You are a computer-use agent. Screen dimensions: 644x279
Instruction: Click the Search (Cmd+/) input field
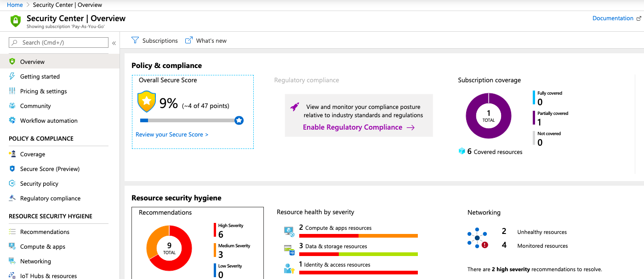[58, 43]
